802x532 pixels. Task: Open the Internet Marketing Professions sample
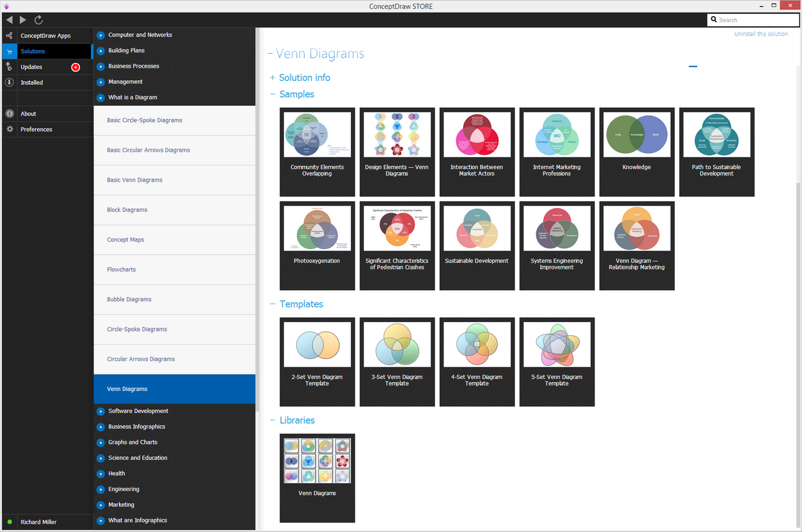tap(557, 152)
